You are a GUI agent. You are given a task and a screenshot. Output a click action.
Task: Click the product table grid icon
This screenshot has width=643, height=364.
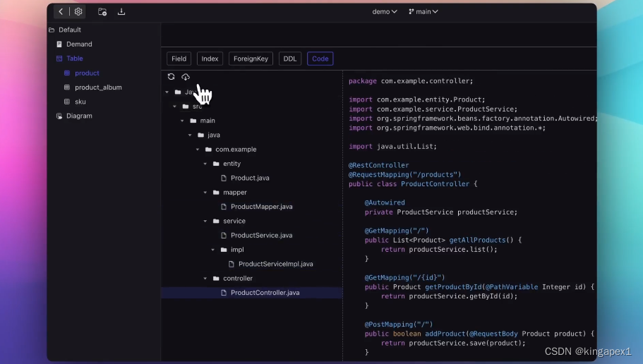tap(67, 73)
